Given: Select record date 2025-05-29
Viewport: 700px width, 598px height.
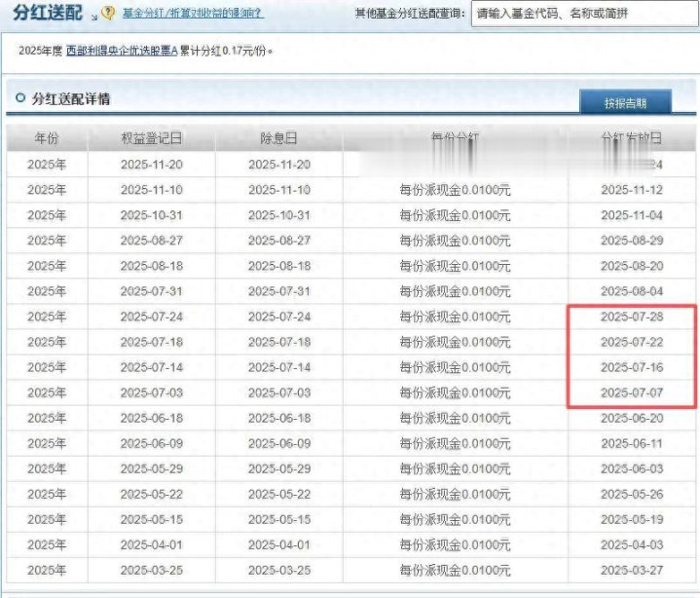Looking at the screenshot, I should point(152,468).
